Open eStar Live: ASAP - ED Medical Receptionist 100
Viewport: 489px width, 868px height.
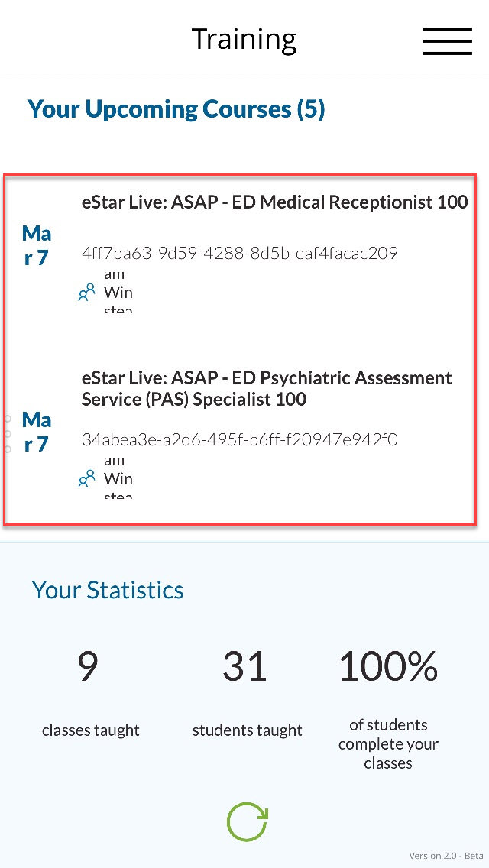pos(275,202)
